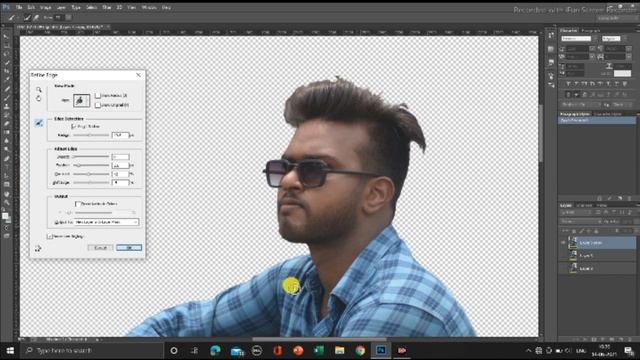Open Microsoft Edge from the taskbar
The image size is (640, 360).
(215, 351)
